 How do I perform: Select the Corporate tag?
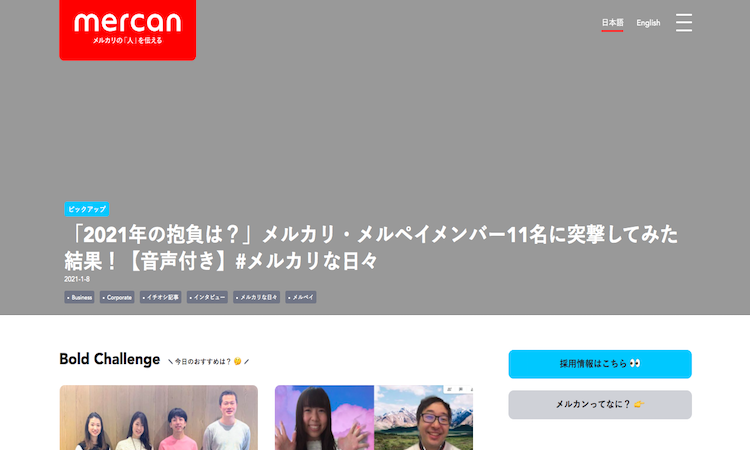(117, 297)
